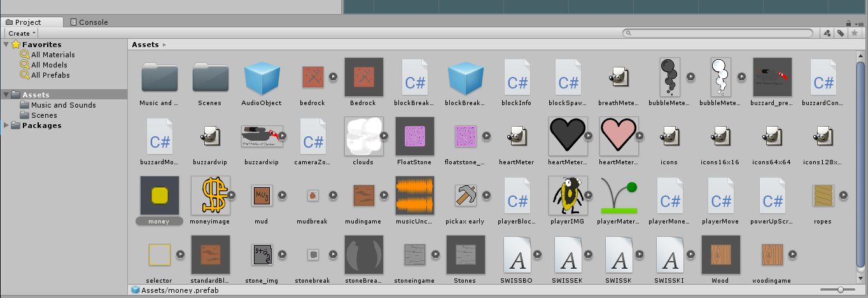Screen dimensions: 868x298
Task: Expand the clouds sprite sub-assets arrow
Action: pyautogui.click(x=384, y=136)
